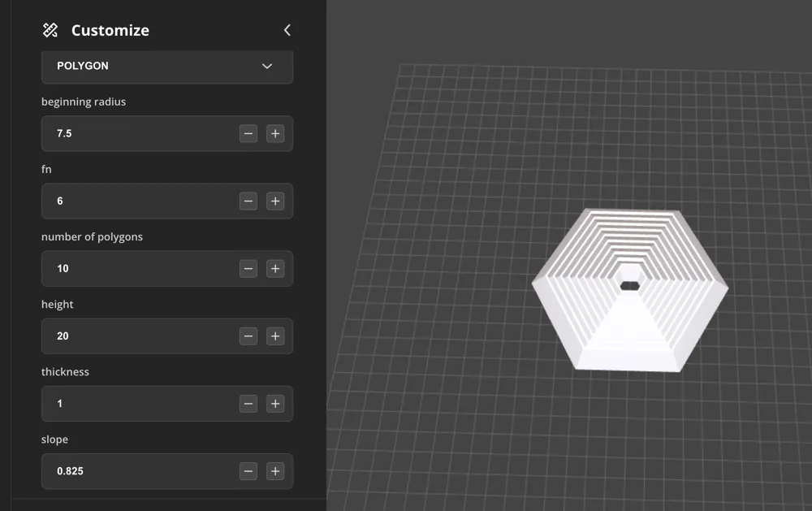
Task: Click the "fn" label
Action: [x=46, y=170]
